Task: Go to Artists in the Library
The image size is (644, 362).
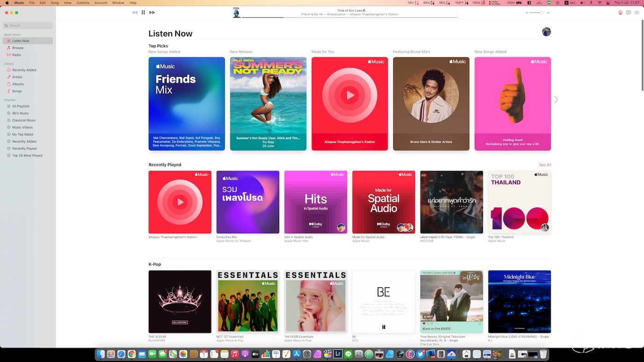Action: tap(17, 77)
